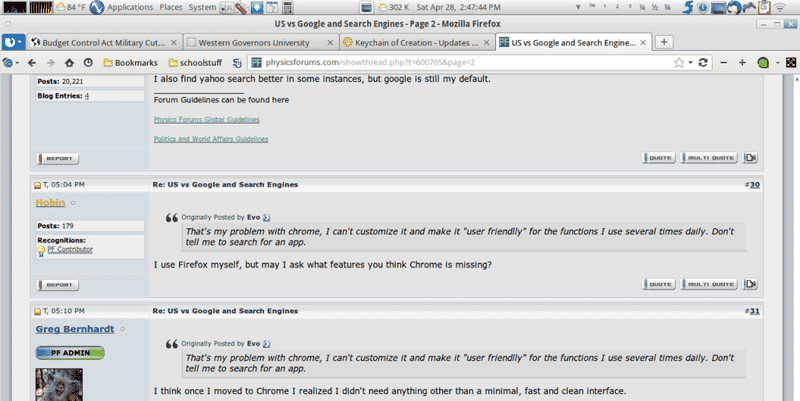Click Multi Quote on Evo's post
The width and height of the screenshot is (800, 401).
pyautogui.click(x=709, y=158)
